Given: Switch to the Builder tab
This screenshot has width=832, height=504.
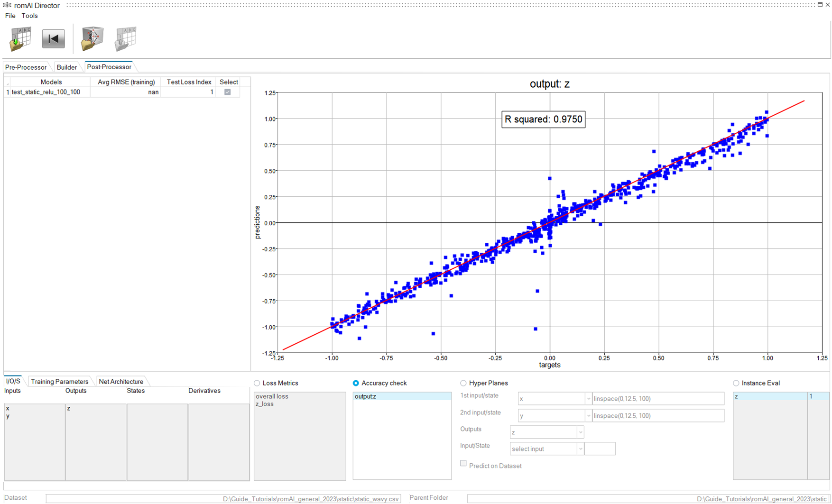Looking at the screenshot, I should click(x=66, y=67).
